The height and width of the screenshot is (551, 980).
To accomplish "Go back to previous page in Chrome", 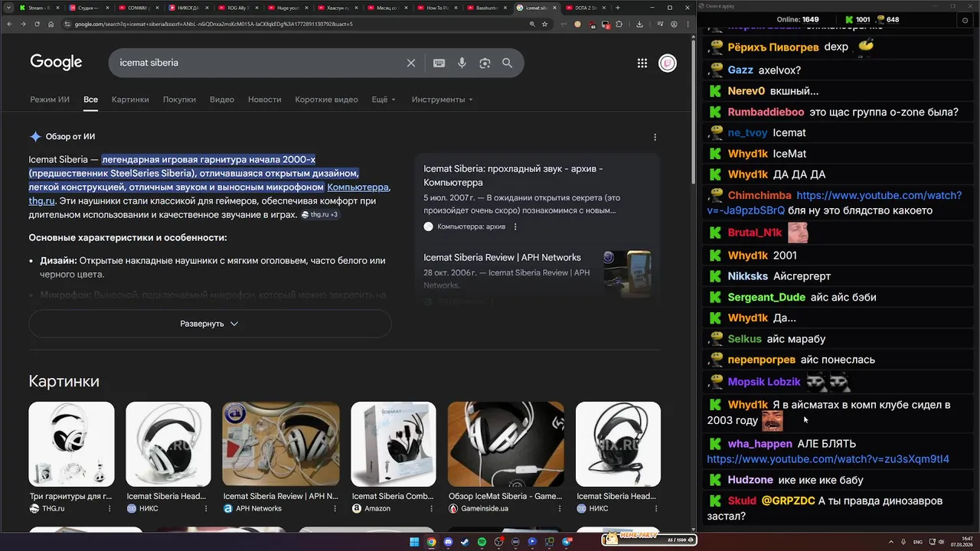I will (10, 24).
